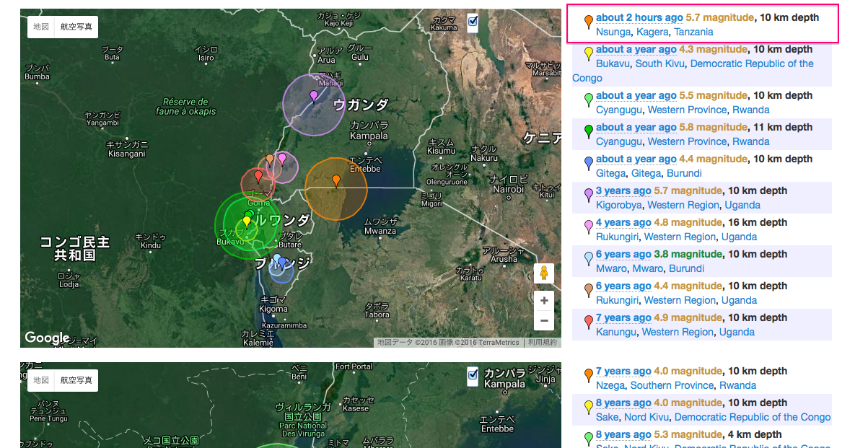Open the '4 years ago' earthquake link
Viewport: 868px width, 448px height.
[623, 222]
